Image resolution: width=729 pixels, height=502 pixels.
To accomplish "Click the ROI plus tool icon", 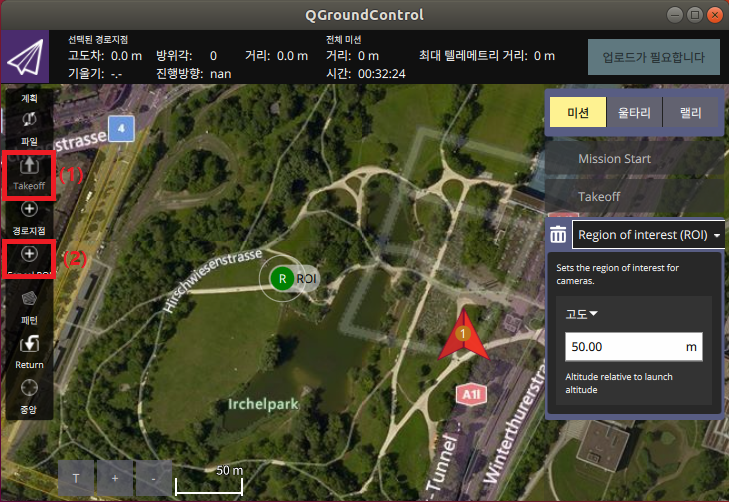I will point(29,254).
